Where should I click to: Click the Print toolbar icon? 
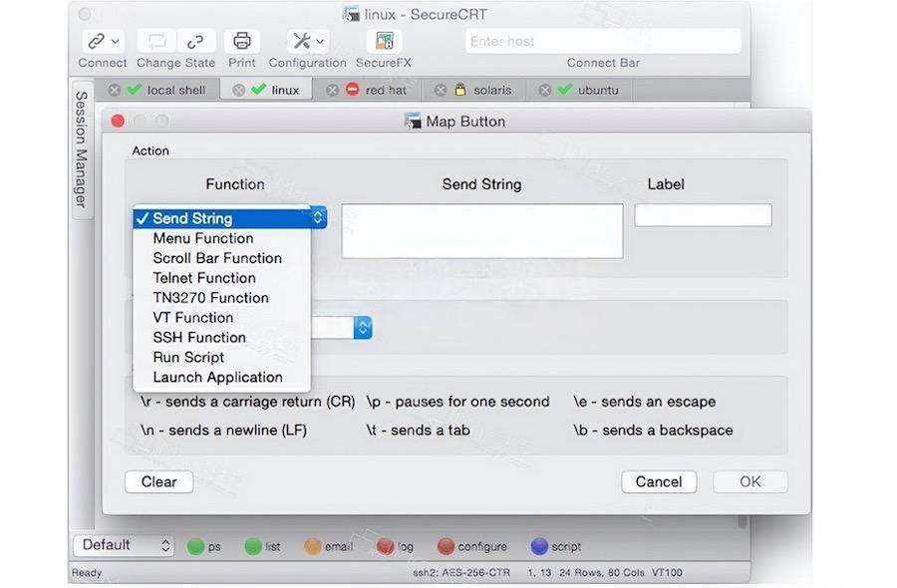(x=242, y=41)
